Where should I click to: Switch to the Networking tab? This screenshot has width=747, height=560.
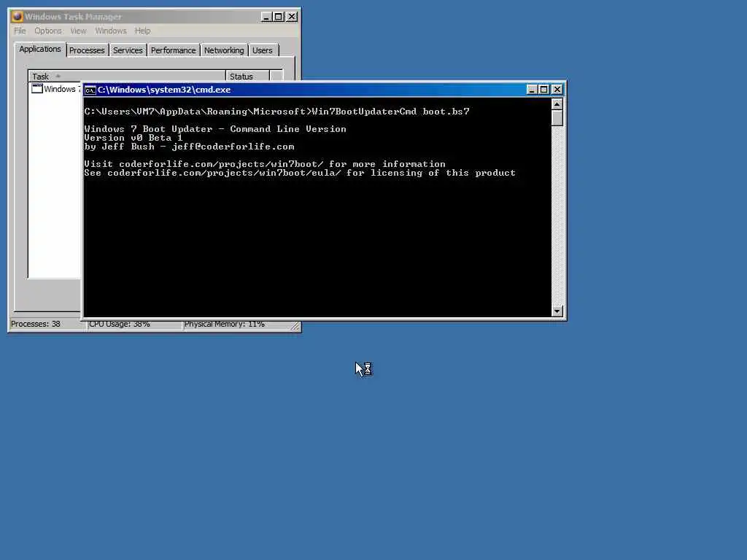pos(224,50)
